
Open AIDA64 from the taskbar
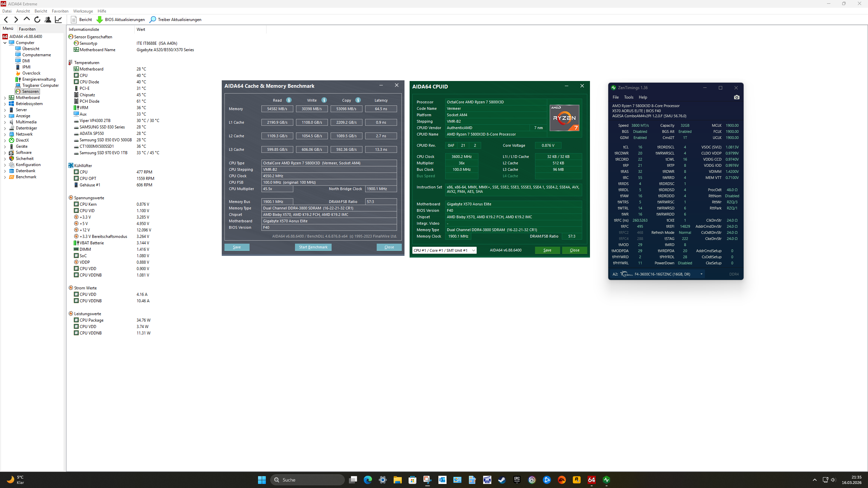pos(591,480)
